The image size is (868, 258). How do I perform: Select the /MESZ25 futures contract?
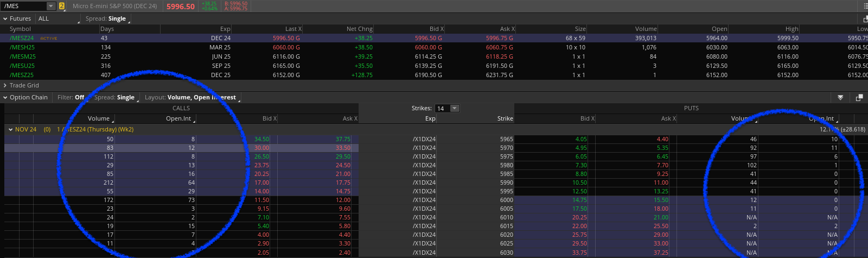tap(22, 75)
